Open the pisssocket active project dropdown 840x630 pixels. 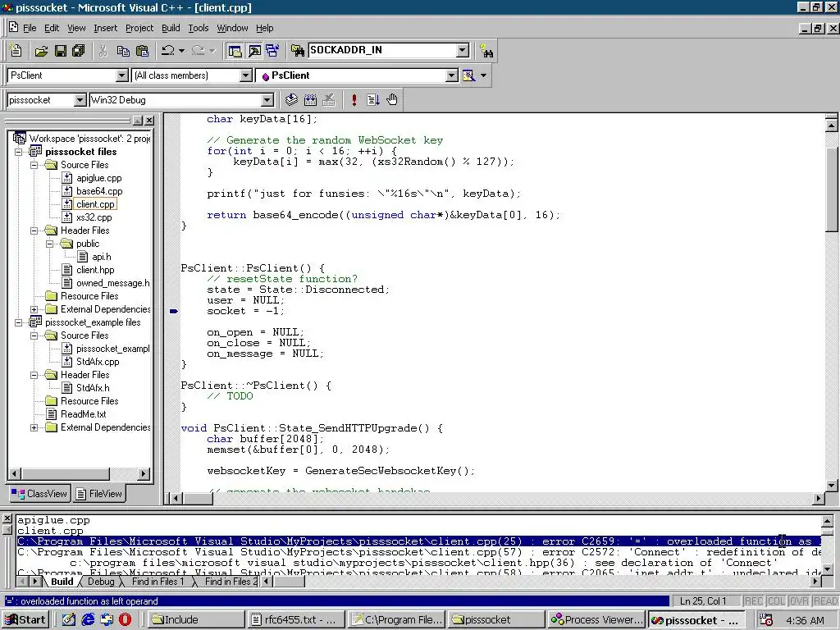tap(80, 100)
